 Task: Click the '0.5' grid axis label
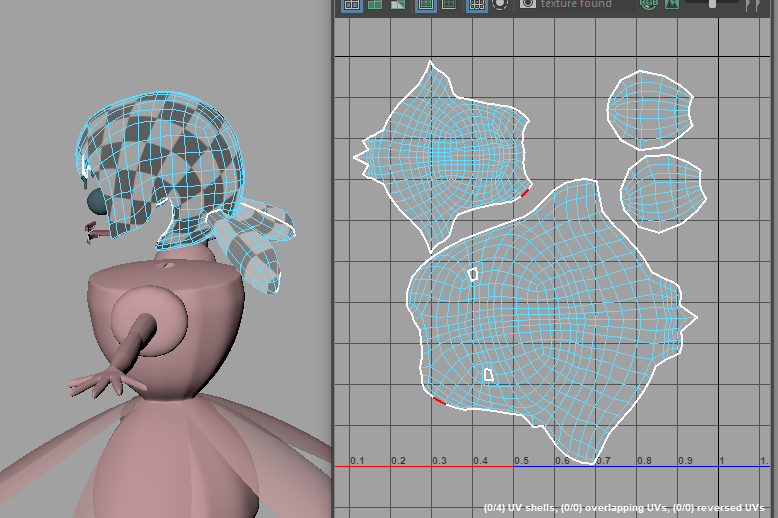pyautogui.click(x=521, y=460)
